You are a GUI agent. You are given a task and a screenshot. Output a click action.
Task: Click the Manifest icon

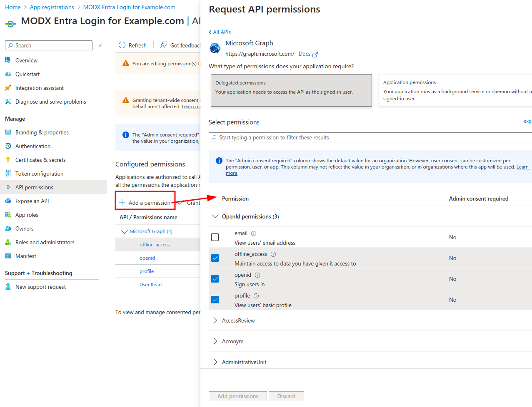(8, 256)
